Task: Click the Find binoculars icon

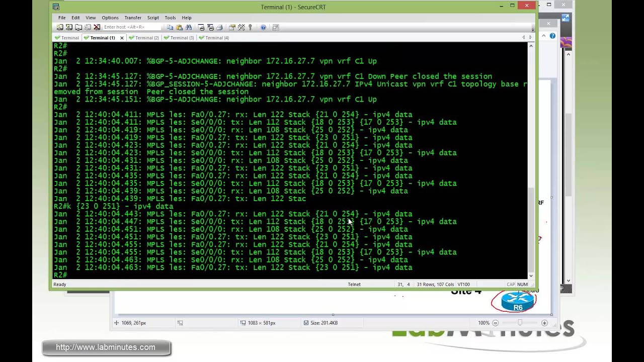Action: tap(189, 27)
